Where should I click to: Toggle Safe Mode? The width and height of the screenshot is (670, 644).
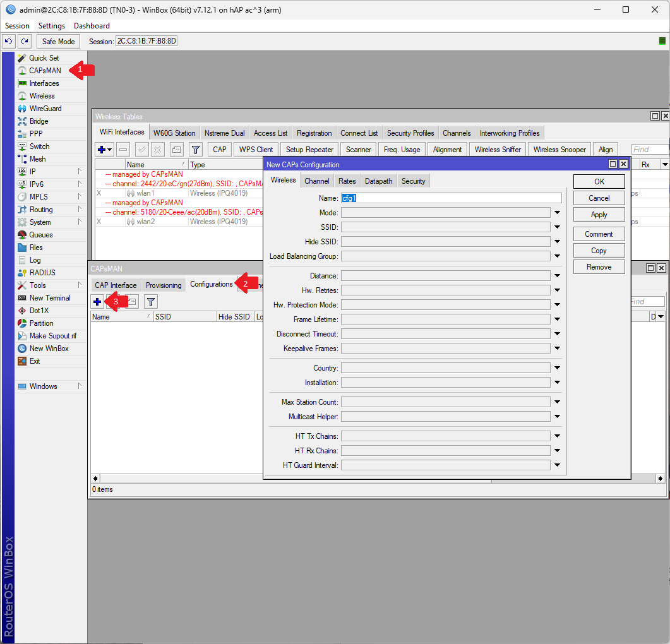tap(57, 41)
